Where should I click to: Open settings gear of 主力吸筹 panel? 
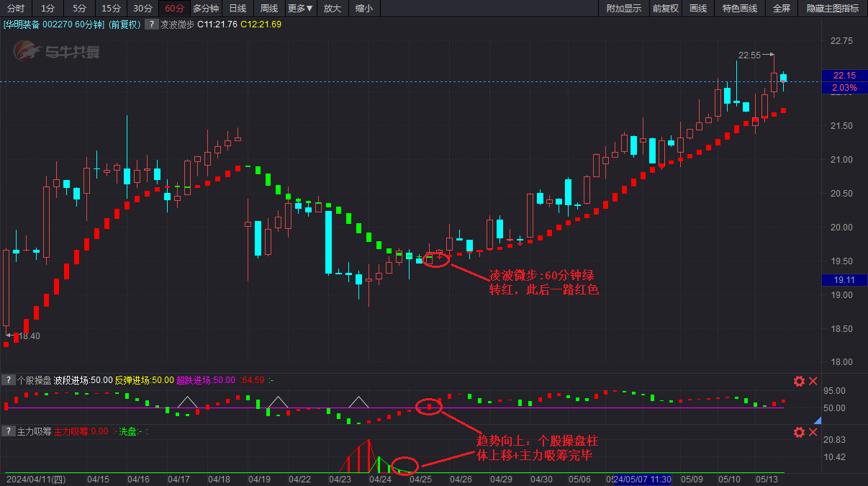click(x=799, y=432)
